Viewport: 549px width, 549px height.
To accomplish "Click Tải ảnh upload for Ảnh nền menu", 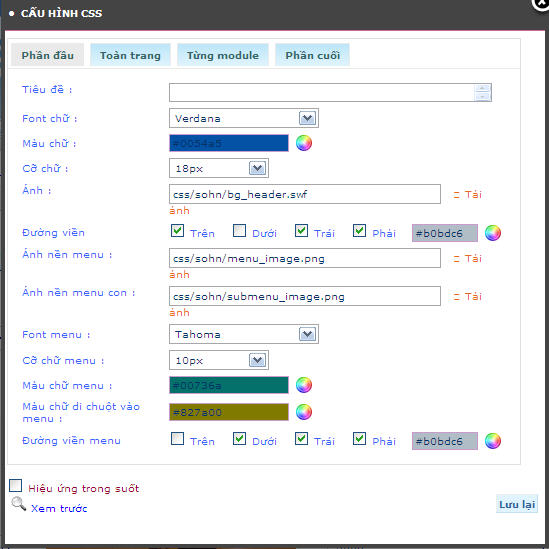I will click(x=467, y=259).
